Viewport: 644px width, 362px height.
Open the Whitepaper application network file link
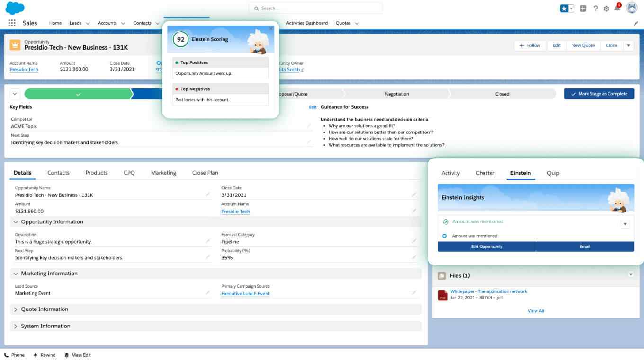point(489,291)
